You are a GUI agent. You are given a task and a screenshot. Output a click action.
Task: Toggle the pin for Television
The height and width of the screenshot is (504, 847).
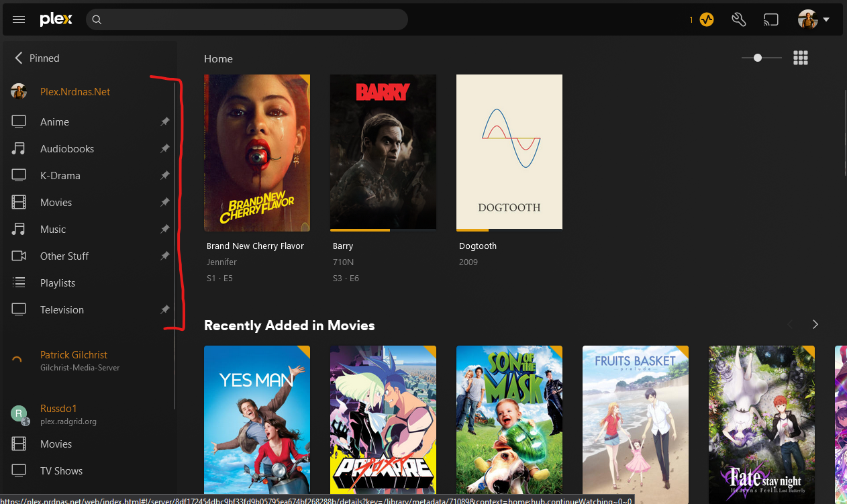click(164, 310)
